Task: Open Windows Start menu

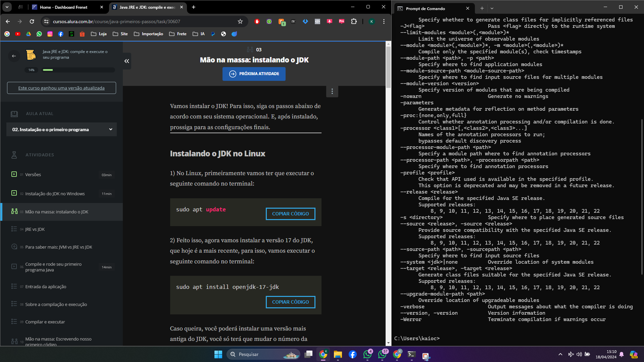Action: click(x=218, y=354)
